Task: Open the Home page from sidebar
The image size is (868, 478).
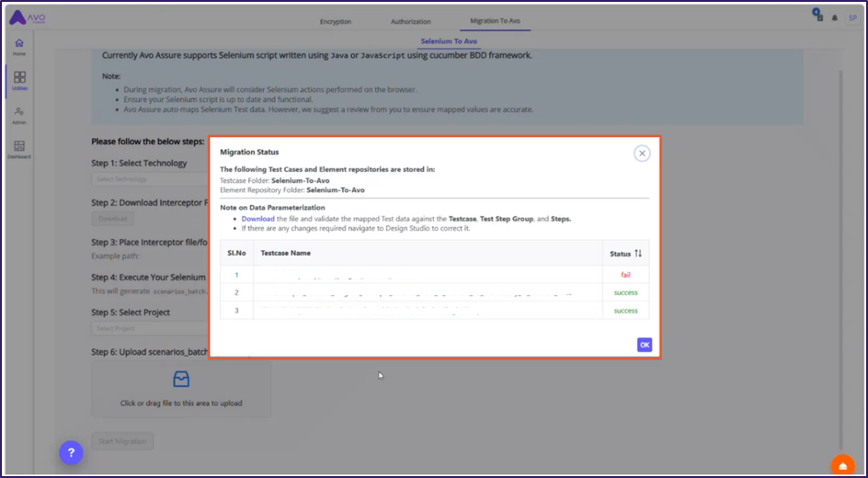Action: 19,47
